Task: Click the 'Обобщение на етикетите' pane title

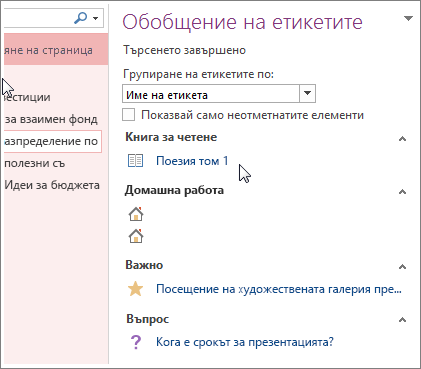Action: click(243, 22)
